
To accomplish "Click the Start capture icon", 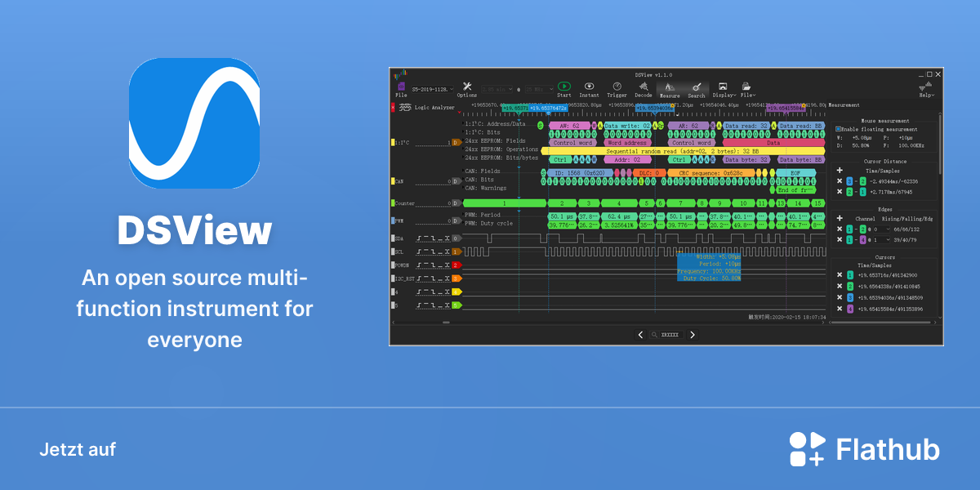I will point(563,86).
